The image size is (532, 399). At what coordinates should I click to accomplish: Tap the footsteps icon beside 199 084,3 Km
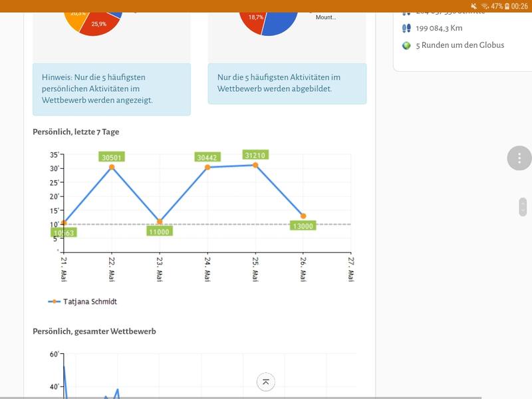point(406,28)
